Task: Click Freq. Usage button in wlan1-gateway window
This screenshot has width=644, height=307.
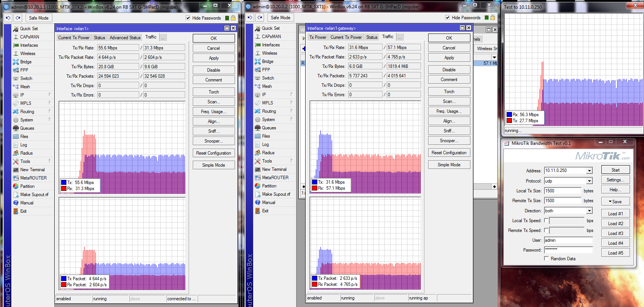Action: (x=449, y=111)
